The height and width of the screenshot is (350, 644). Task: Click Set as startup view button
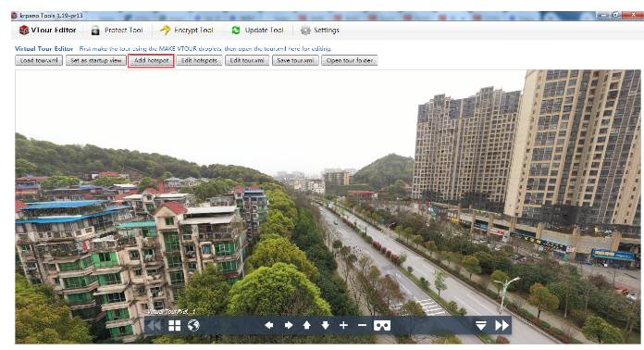(95, 60)
